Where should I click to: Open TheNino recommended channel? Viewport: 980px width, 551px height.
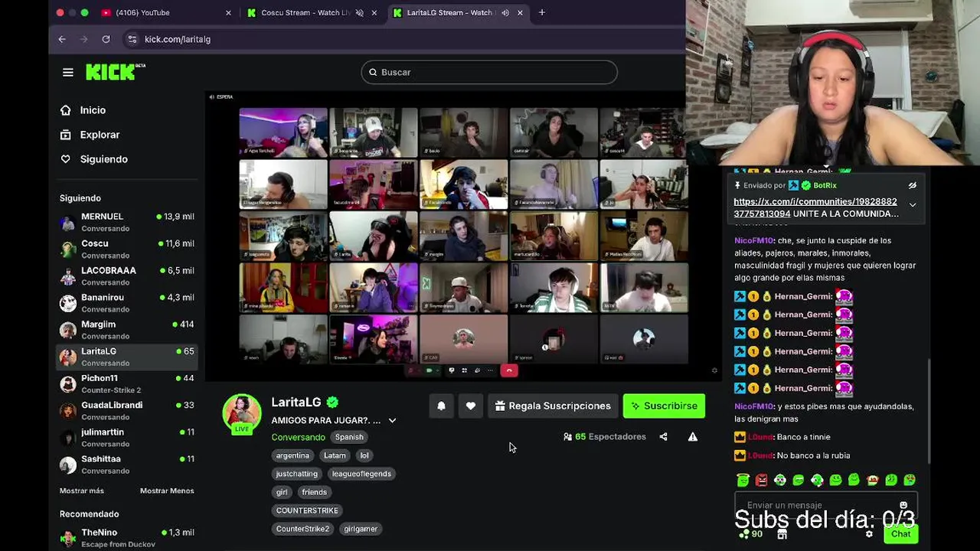127,537
